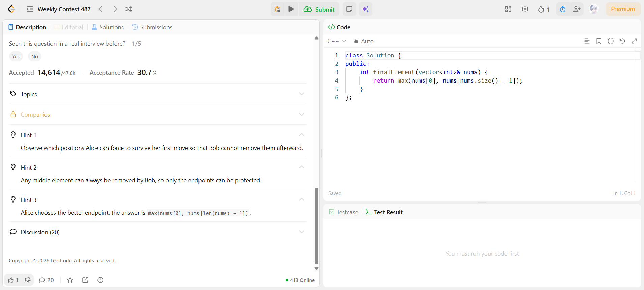Viewport: 644px width, 290px height.
Task: Run the code with the play button
Action: 291,9
